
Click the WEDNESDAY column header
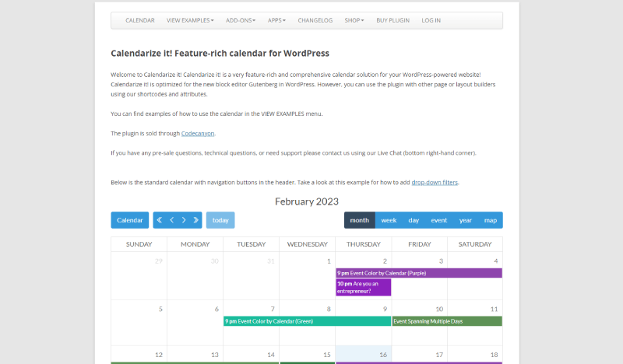307,244
